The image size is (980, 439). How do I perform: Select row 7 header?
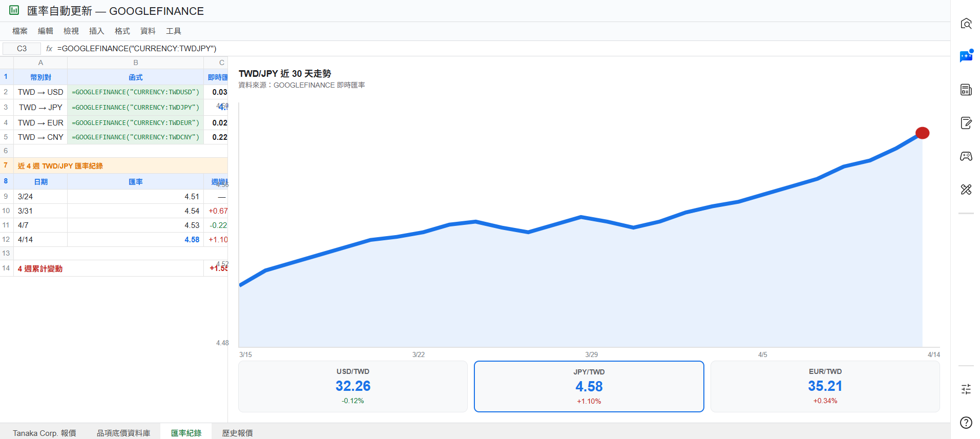point(6,165)
